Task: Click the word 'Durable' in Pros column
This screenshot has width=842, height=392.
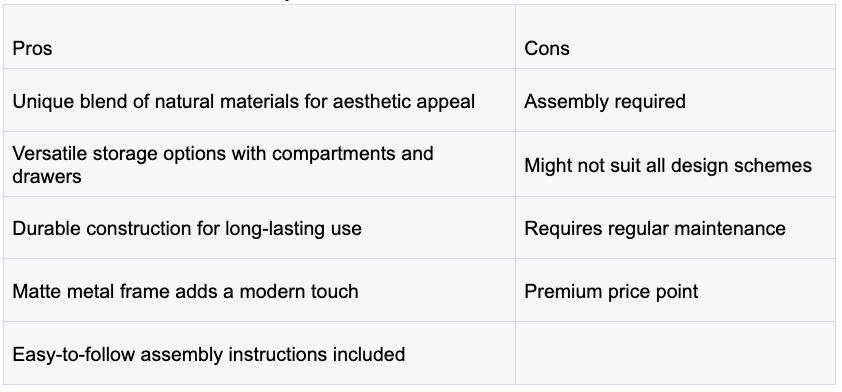Action: point(47,228)
